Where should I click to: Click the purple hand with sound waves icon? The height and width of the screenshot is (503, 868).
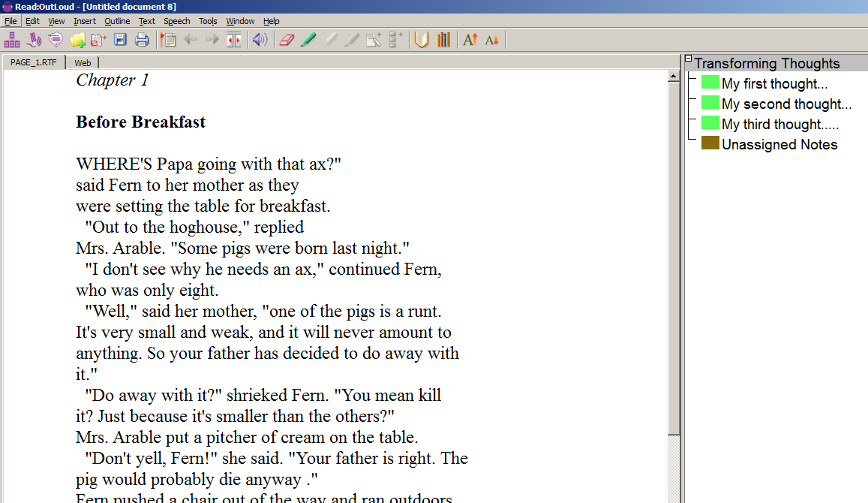[x=34, y=40]
